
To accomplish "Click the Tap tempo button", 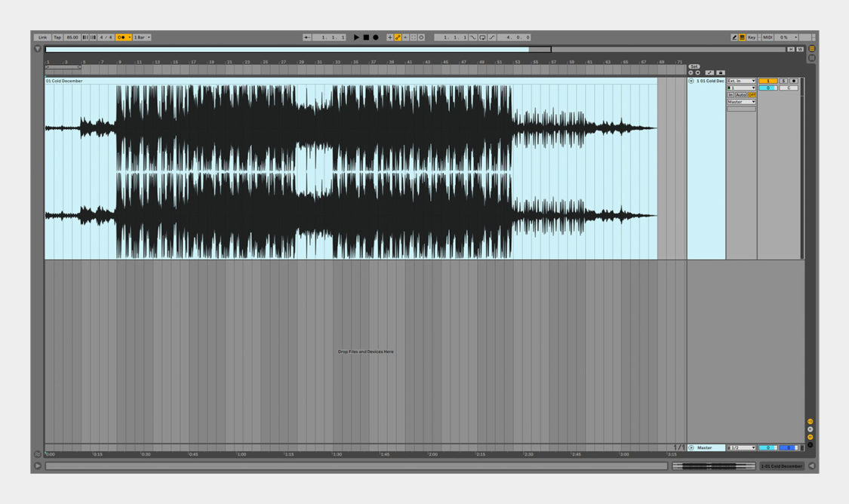I will pyautogui.click(x=59, y=37).
